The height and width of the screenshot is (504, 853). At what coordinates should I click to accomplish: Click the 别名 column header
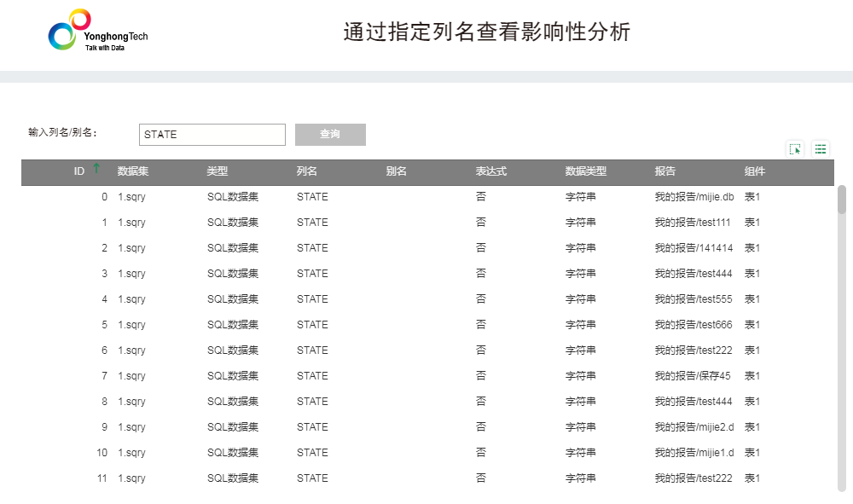tap(397, 171)
